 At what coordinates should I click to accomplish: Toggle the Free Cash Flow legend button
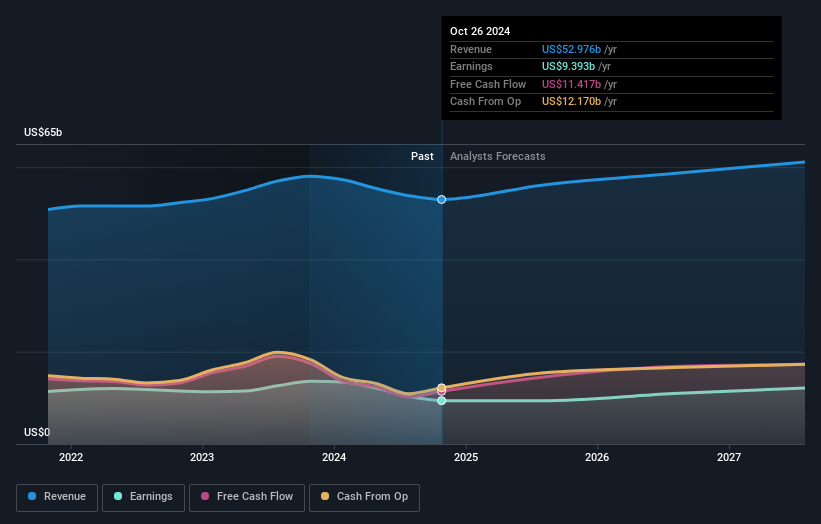pos(247,497)
